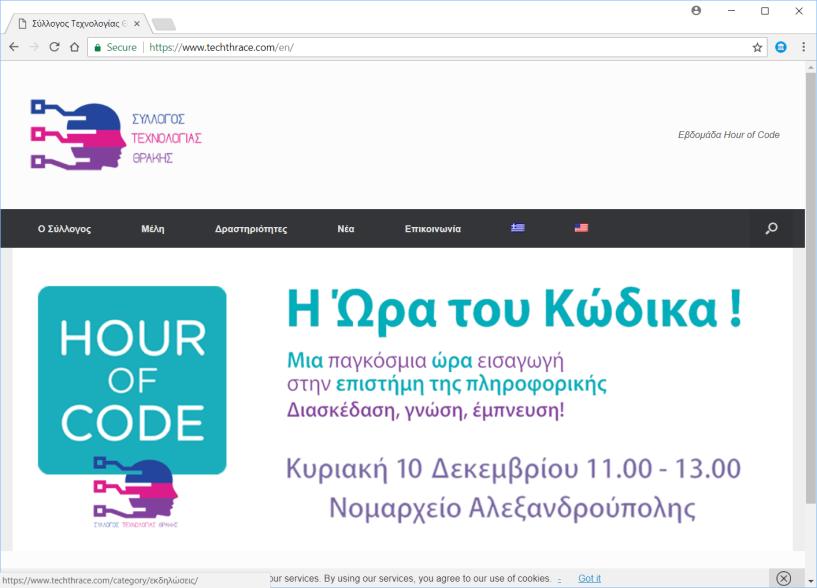817x588 pixels.
Task: Switch to Greek with the Greek flag
Action: tap(517, 228)
